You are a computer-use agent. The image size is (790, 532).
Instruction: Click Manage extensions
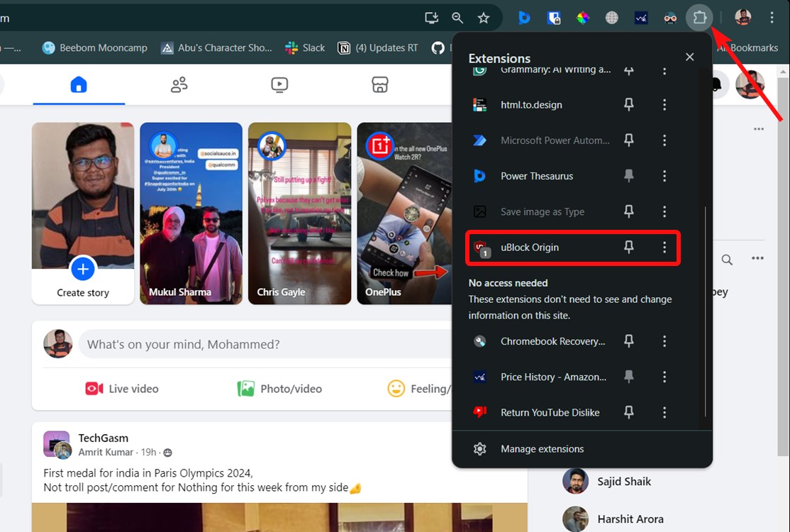tap(542, 449)
